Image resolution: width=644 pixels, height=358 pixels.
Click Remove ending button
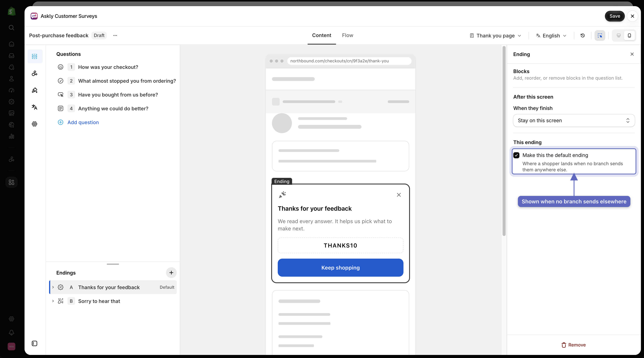[x=573, y=345]
